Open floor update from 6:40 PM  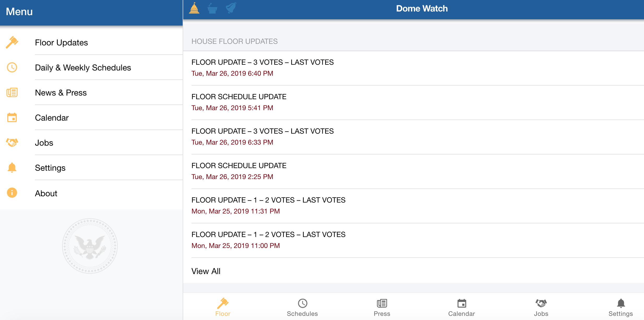(263, 68)
